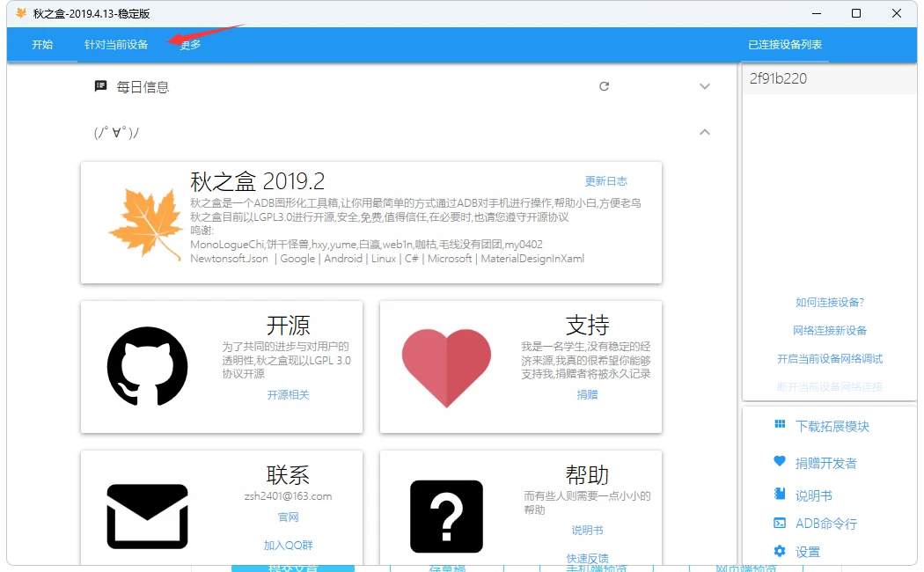Open the 捐赠 link in 支持 card
The image size is (924, 572).
pos(587,395)
